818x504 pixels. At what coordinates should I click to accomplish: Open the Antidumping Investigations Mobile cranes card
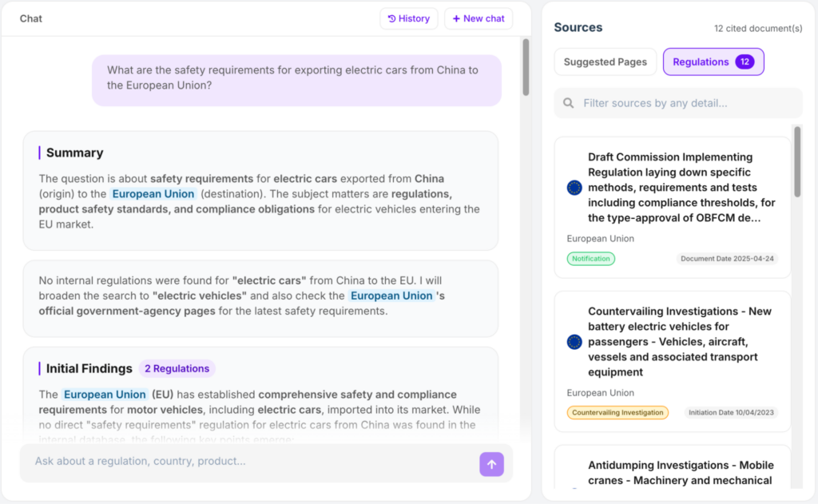[673, 467]
